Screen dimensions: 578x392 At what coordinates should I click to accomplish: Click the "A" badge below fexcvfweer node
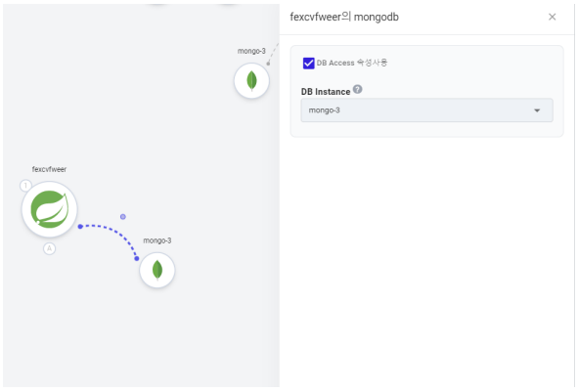[50, 248]
